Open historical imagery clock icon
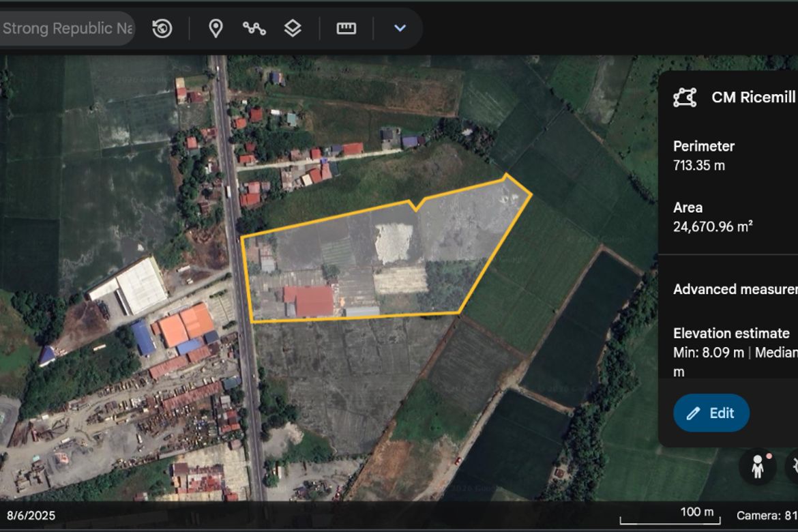 coord(162,29)
